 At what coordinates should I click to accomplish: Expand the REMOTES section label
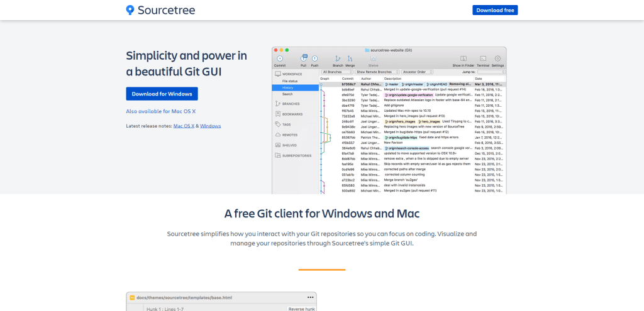point(290,134)
